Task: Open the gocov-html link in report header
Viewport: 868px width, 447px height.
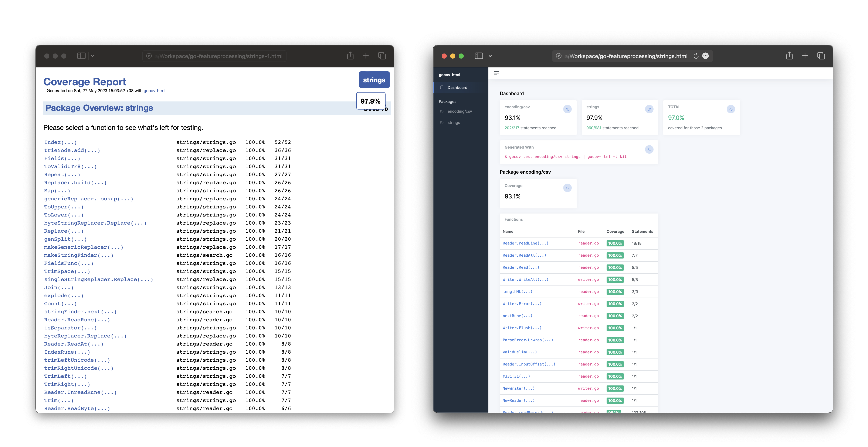Action: tap(154, 91)
